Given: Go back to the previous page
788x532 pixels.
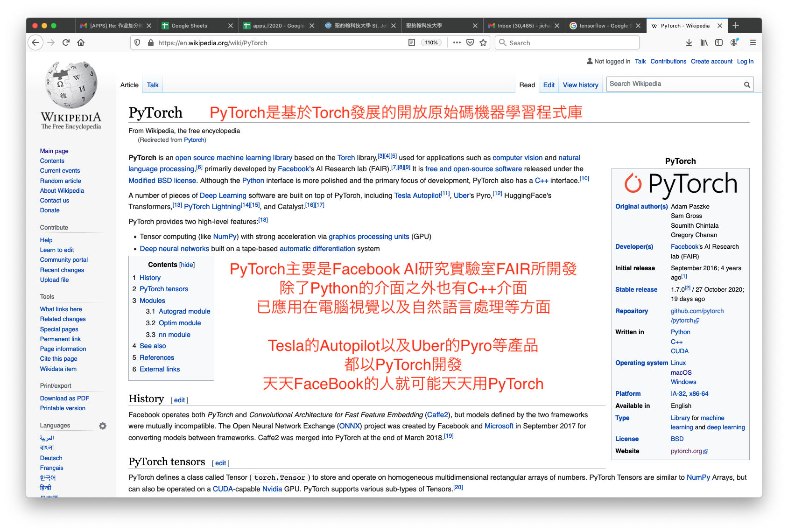Looking at the screenshot, I should coord(35,42).
